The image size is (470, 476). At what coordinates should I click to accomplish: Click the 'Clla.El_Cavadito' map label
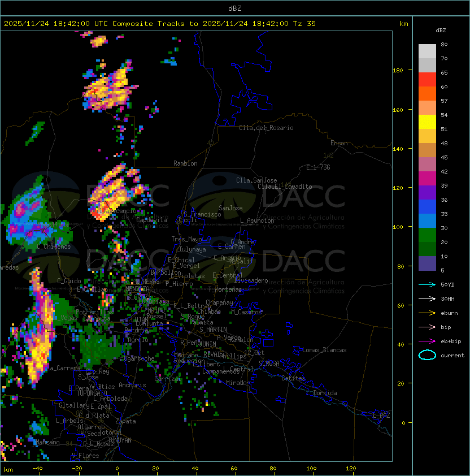click(285, 187)
